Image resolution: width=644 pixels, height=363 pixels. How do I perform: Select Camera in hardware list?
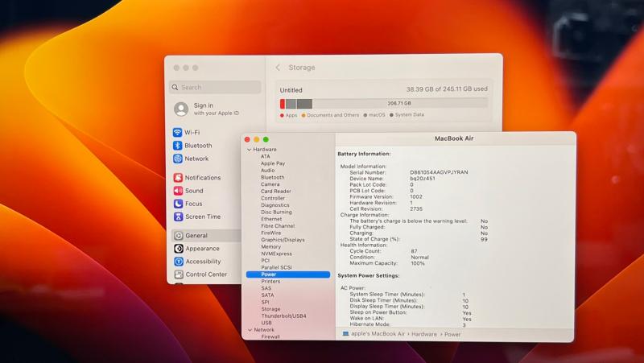tap(270, 184)
